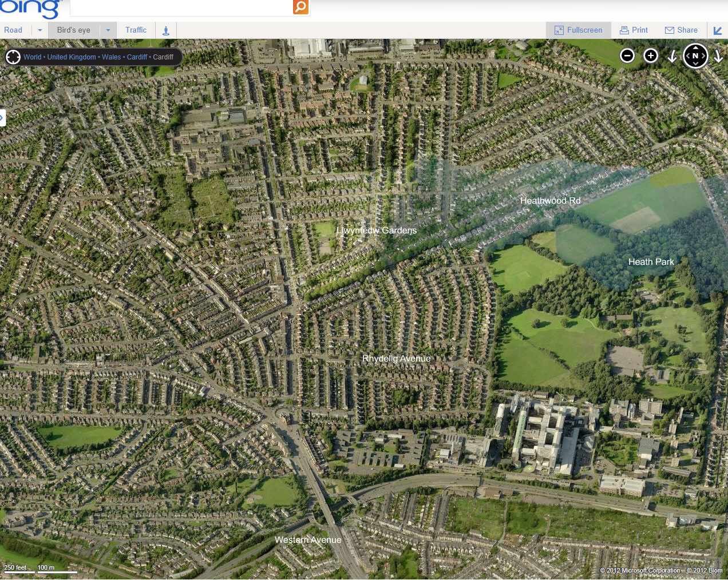The image size is (728, 580).
Task: Navigate to Wales in the breadcrumb
Action: coord(111,57)
